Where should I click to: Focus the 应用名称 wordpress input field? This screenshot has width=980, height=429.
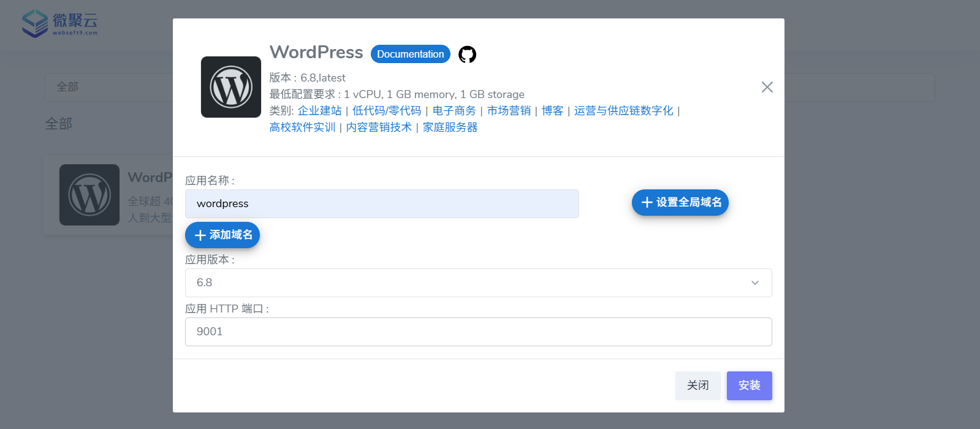point(382,203)
